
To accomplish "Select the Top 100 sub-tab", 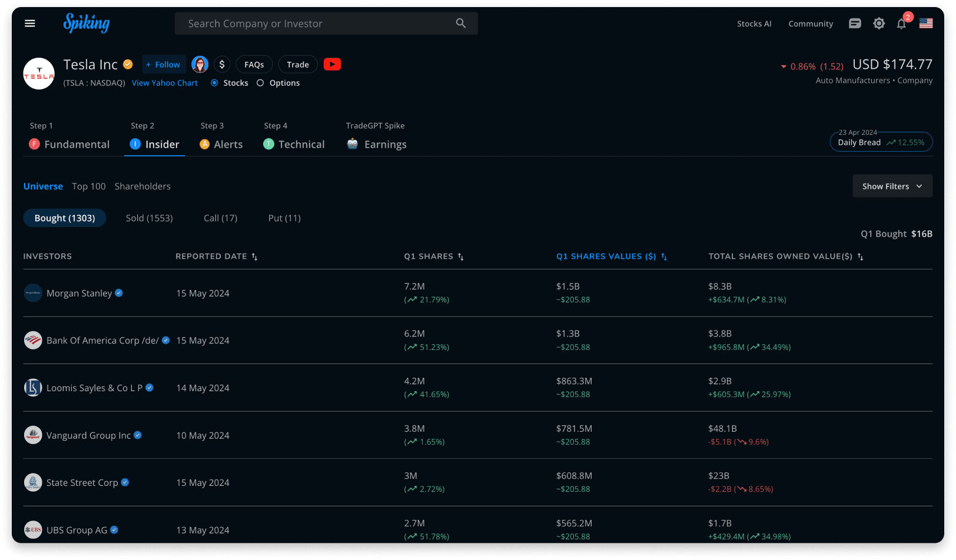I will 89,186.
